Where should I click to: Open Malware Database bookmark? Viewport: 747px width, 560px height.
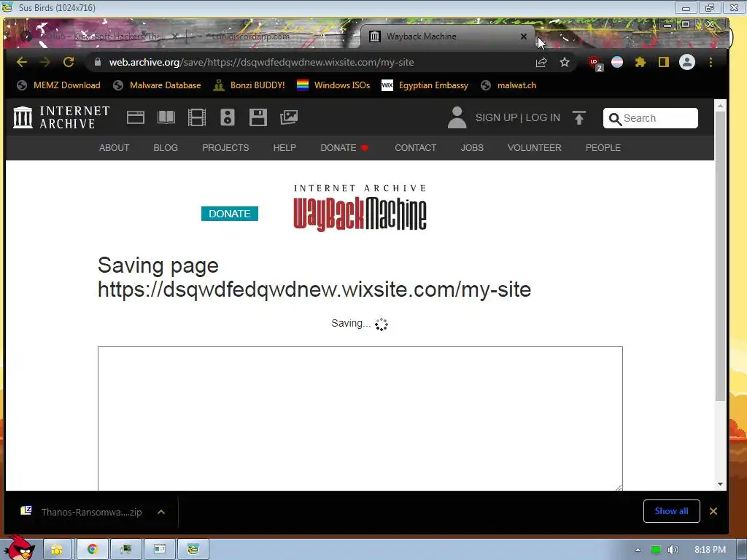(158, 85)
